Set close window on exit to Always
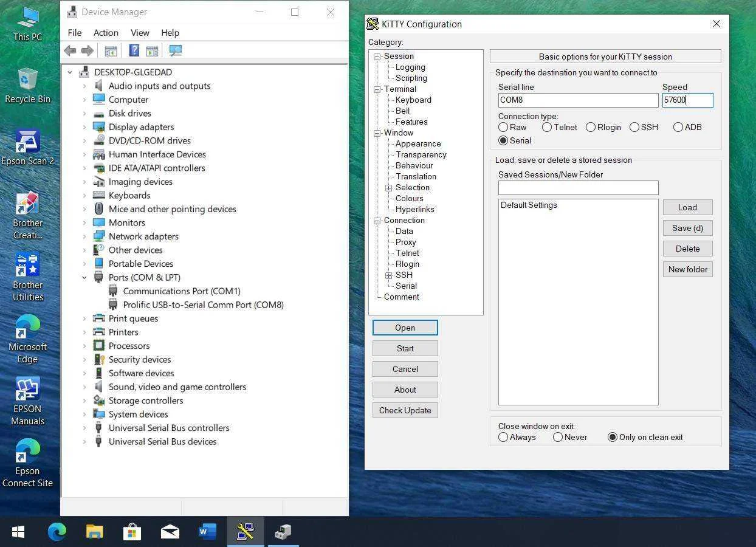The height and width of the screenshot is (547, 756). tap(503, 437)
